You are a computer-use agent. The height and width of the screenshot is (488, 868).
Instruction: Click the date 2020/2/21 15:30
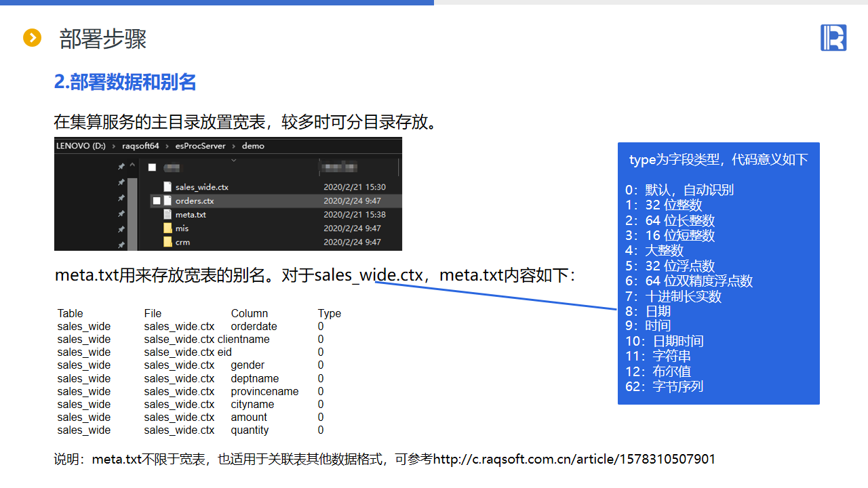pos(355,187)
